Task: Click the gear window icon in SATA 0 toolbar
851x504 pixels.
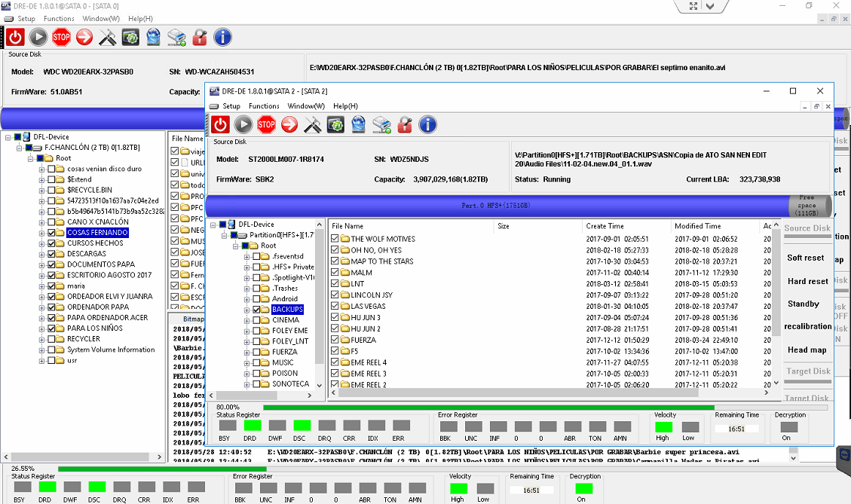Action: point(130,38)
